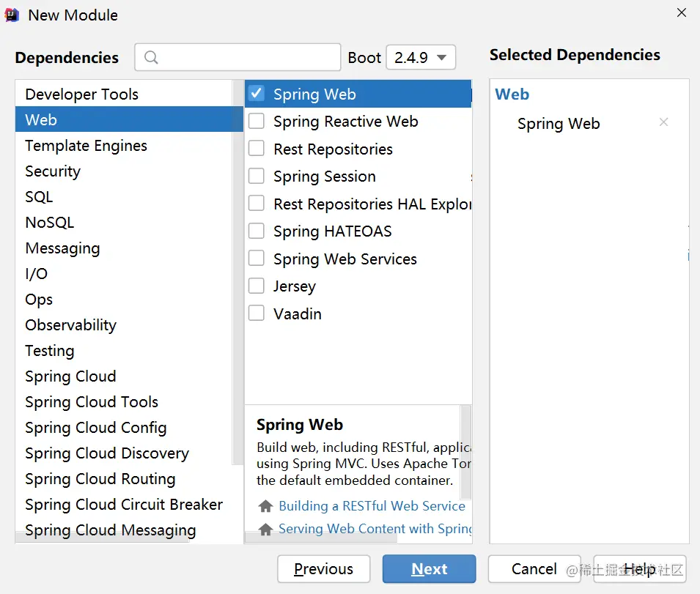Select the Developer Tools category
700x594 pixels.
81,94
